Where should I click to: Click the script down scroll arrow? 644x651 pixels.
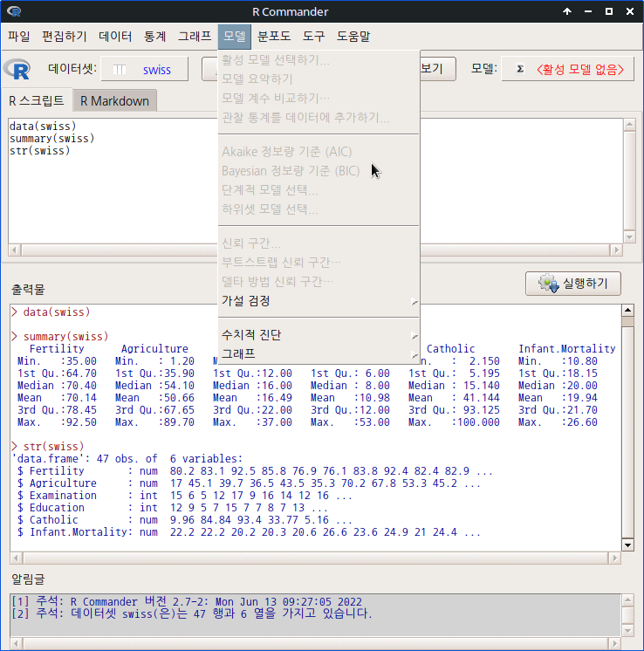pos(629,237)
